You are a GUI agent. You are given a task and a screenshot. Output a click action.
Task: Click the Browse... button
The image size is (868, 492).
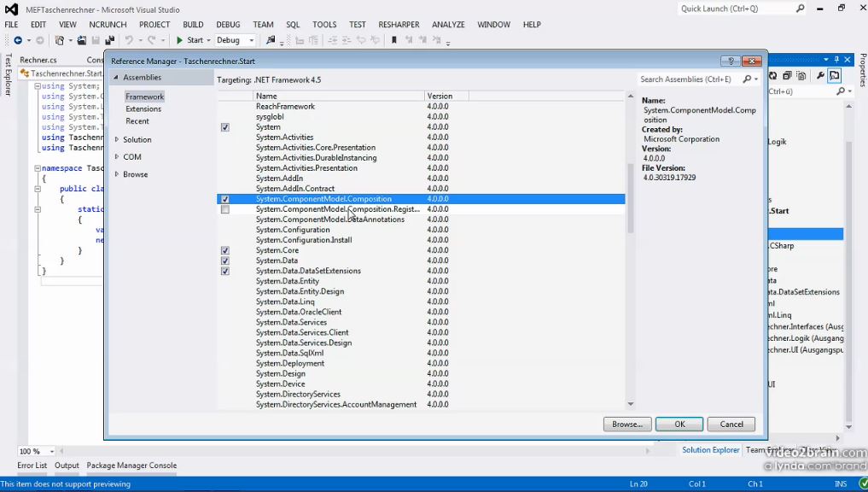point(627,425)
